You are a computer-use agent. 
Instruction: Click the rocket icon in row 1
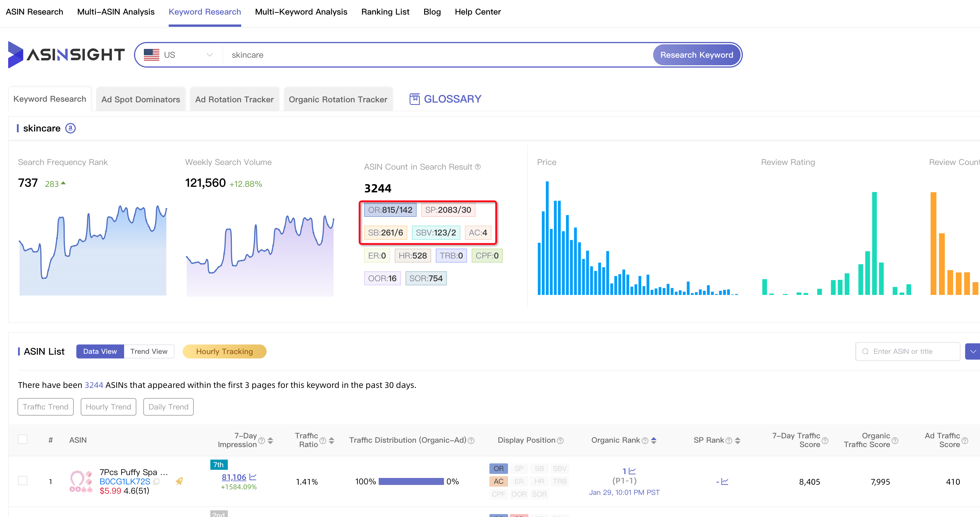click(179, 481)
